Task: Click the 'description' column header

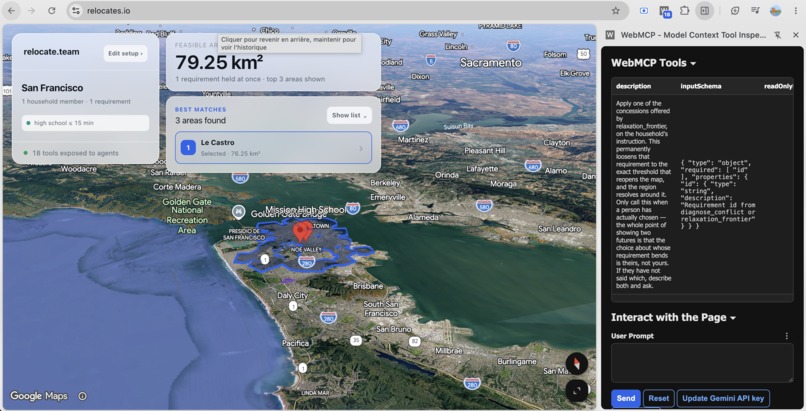Action: click(x=633, y=86)
